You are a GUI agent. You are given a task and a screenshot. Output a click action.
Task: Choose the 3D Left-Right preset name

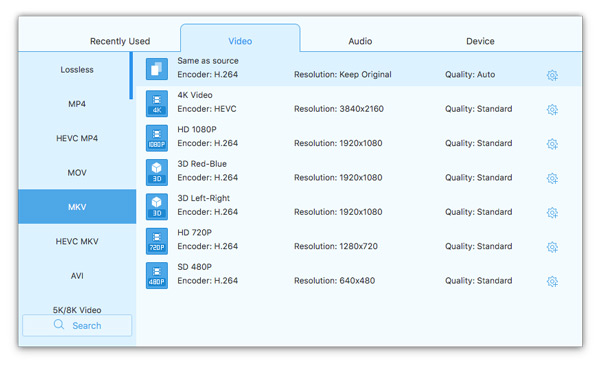tap(203, 198)
